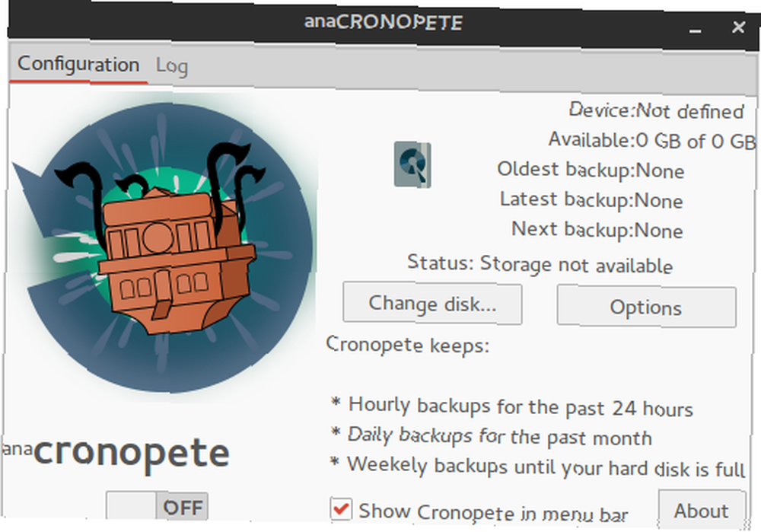This screenshot has width=761, height=532.
Task: Click the About button
Action: point(702,511)
